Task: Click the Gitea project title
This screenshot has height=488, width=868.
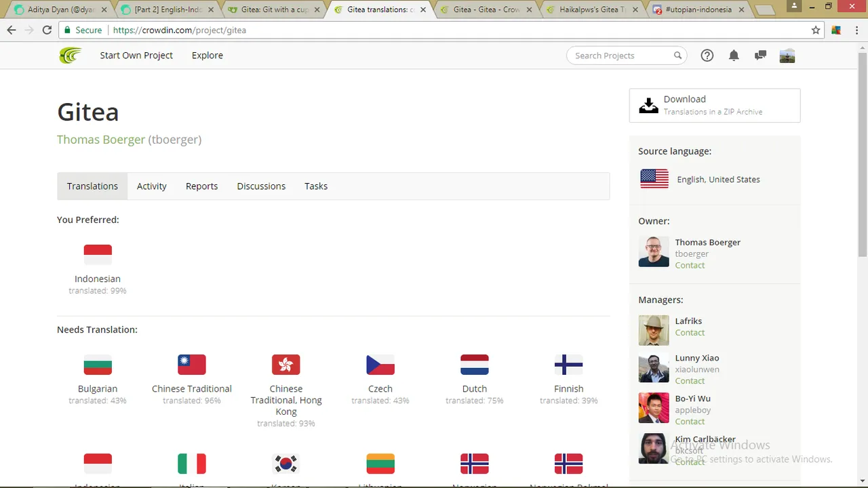Action: coord(88,112)
